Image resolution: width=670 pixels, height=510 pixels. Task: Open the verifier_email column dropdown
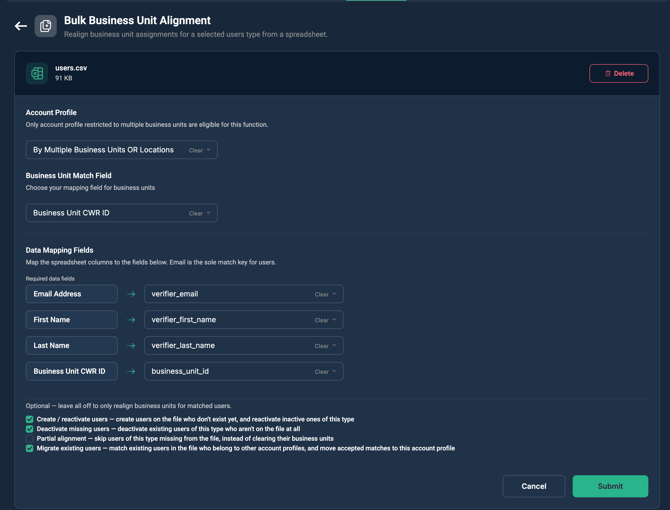(244, 294)
